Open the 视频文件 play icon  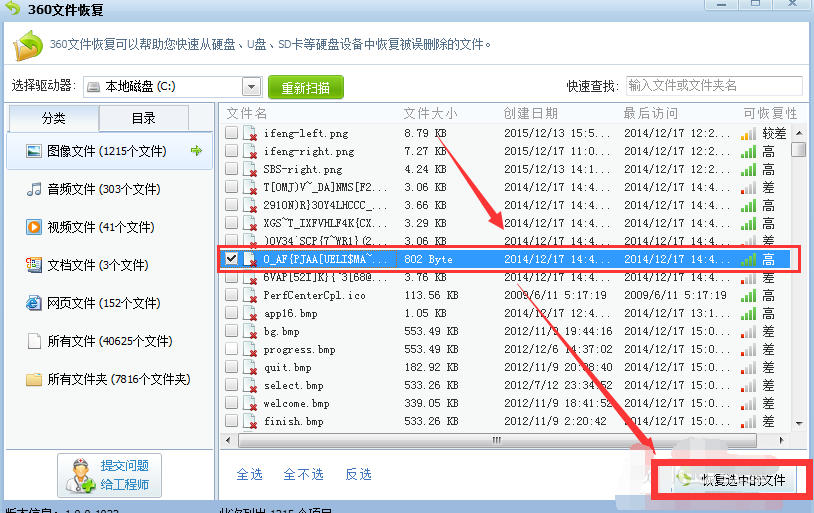point(34,227)
